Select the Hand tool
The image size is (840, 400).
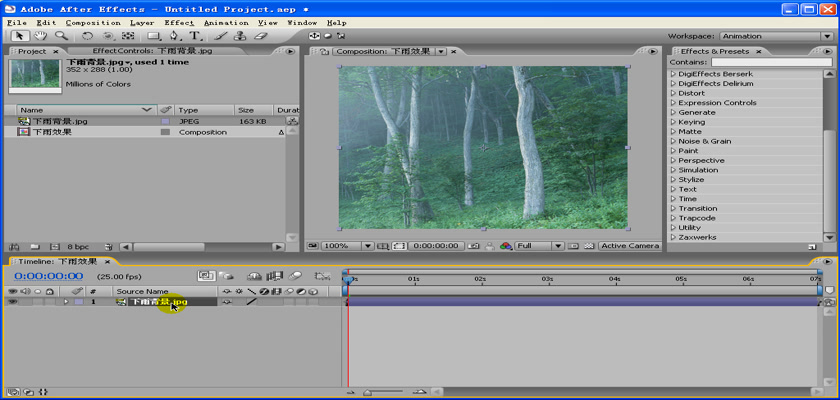click(40, 36)
